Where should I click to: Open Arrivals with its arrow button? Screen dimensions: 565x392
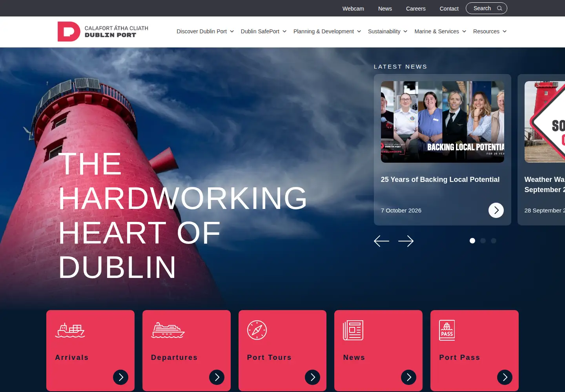[120, 377]
